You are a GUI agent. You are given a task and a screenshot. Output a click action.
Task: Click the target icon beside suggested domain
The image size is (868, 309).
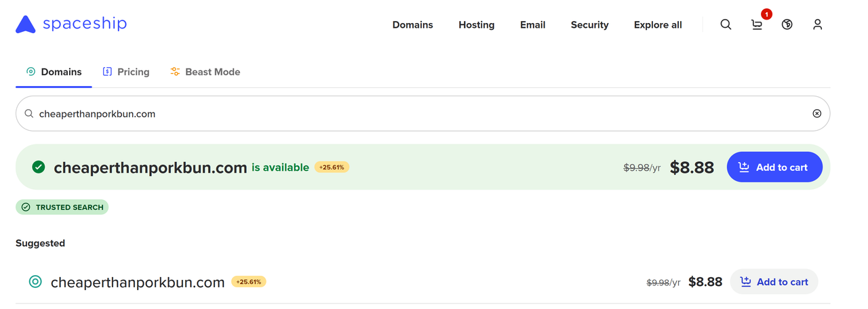point(35,282)
